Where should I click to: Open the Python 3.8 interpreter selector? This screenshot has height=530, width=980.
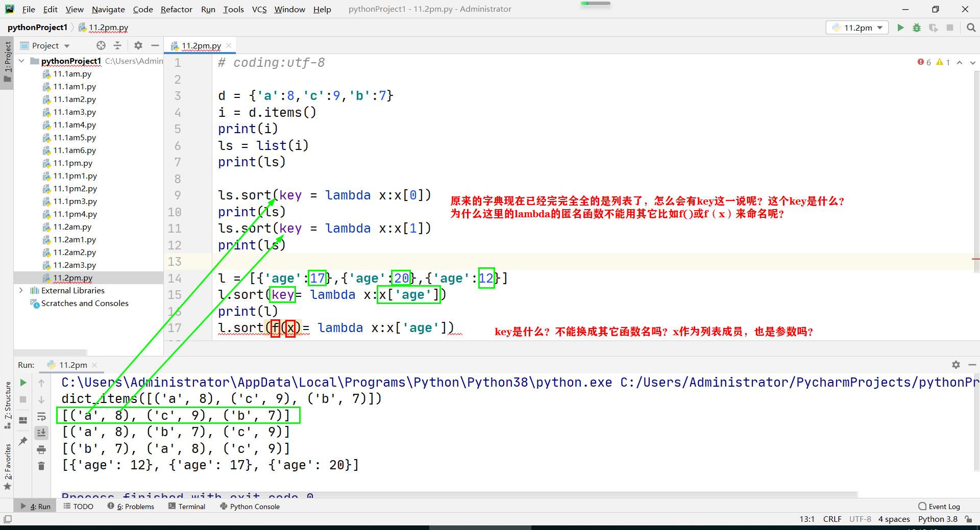938,519
